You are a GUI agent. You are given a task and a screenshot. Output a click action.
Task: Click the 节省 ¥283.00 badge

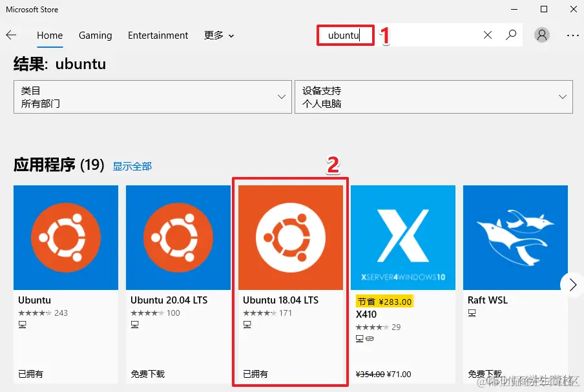(x=384, y=301)
